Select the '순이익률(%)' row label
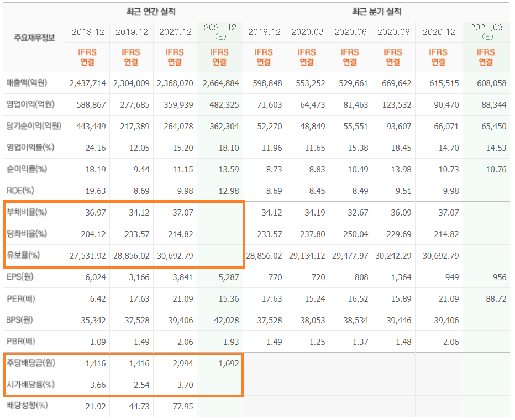 click(27, 169)
